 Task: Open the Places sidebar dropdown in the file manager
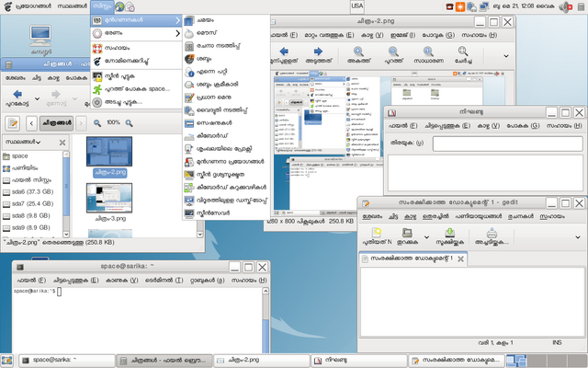[x=23, y=142]
